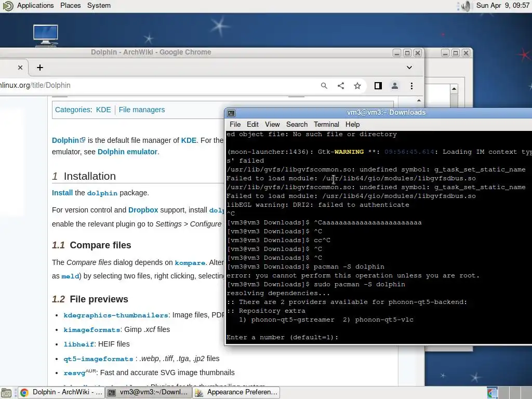Screen dimensions: 532x399
Task: Click the distro logo icon in top panel
Action: pyautogui.click(x=8, y=6)
